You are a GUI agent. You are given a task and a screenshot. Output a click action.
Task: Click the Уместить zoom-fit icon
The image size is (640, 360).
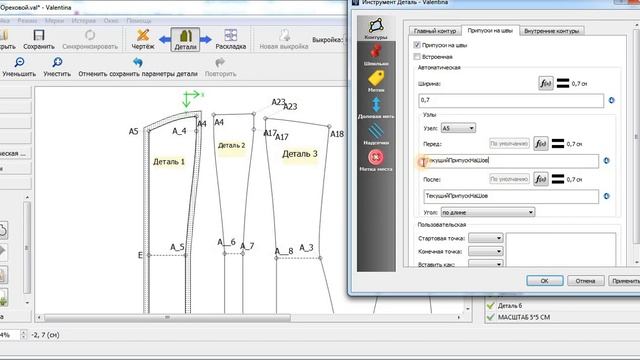[x=57, y=62]
